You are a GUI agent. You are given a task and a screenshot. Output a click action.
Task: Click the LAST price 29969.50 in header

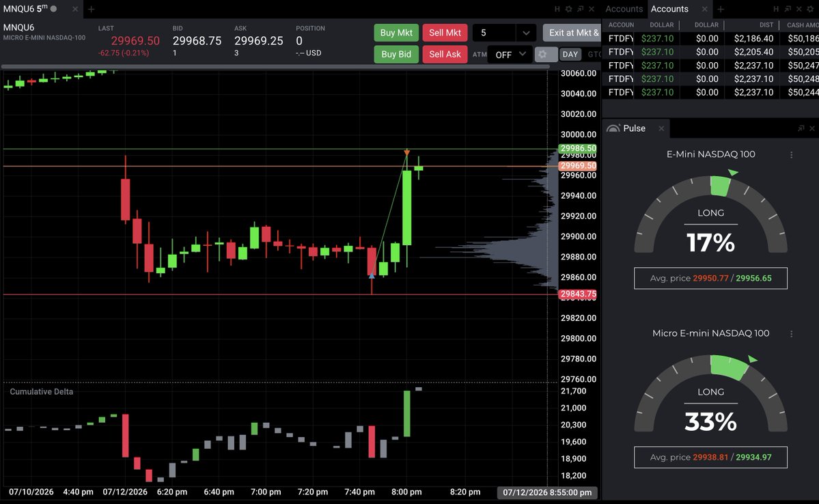tap(135, 41)
